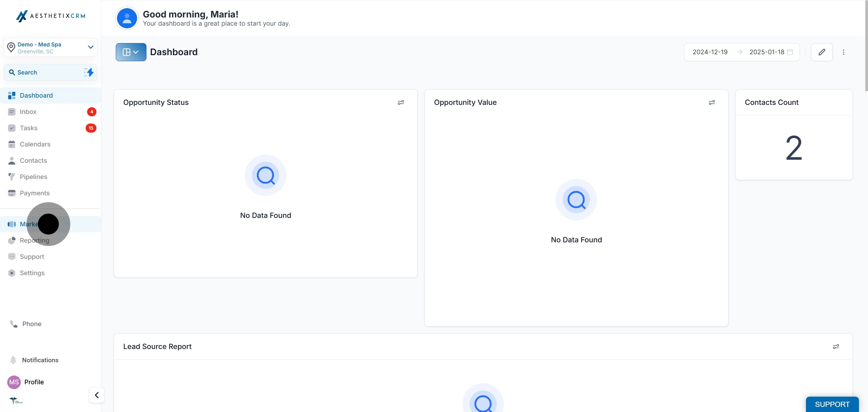Open Opportunity Status filter settings icon
Screen dimensions: 868x412
[x=401, y=102]
